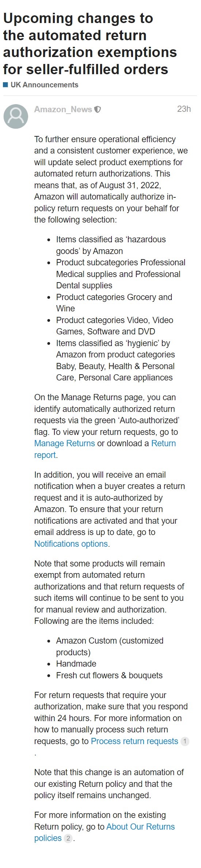201x868 pixels.
Task: Click the 23h post timestamp
Action: coord(184,109)
